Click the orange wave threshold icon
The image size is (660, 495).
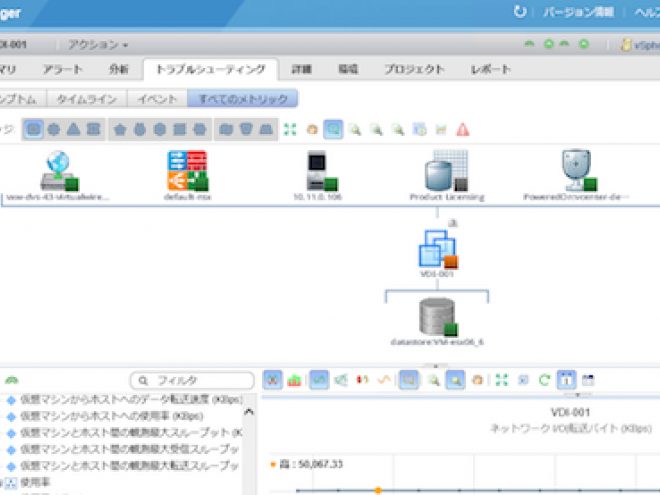[384, 381]
